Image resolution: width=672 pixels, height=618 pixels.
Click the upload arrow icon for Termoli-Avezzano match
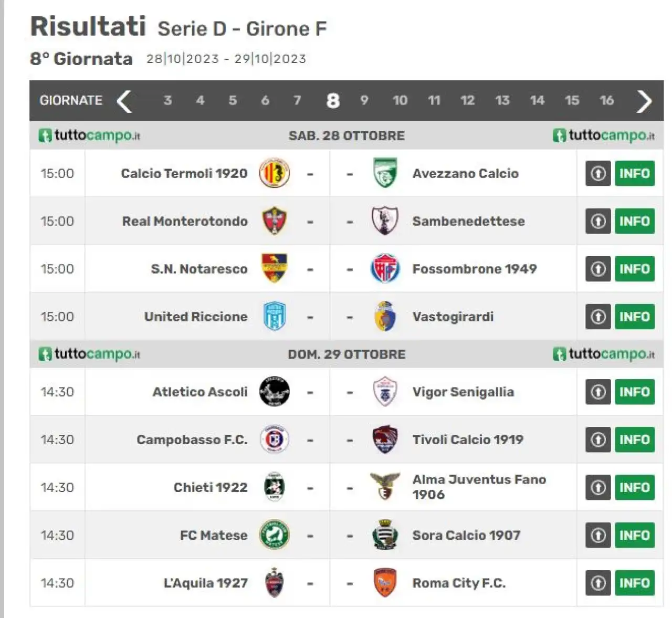point(598,173)
